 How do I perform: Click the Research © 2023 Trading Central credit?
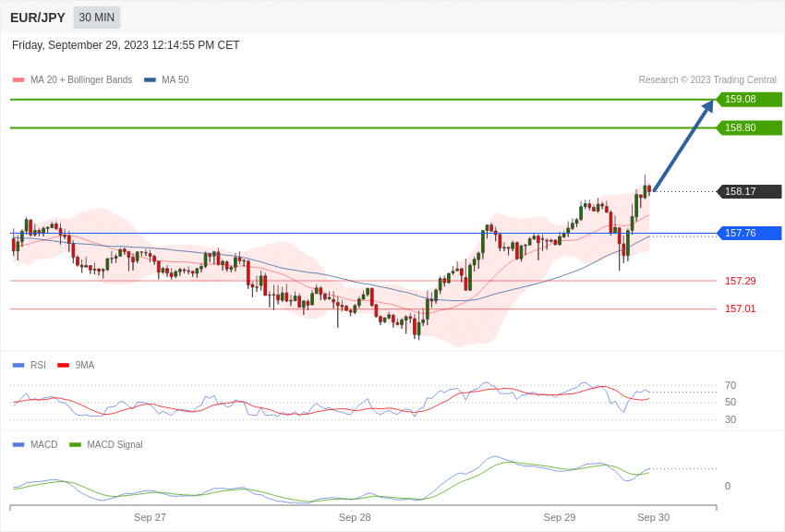(707, 80)
